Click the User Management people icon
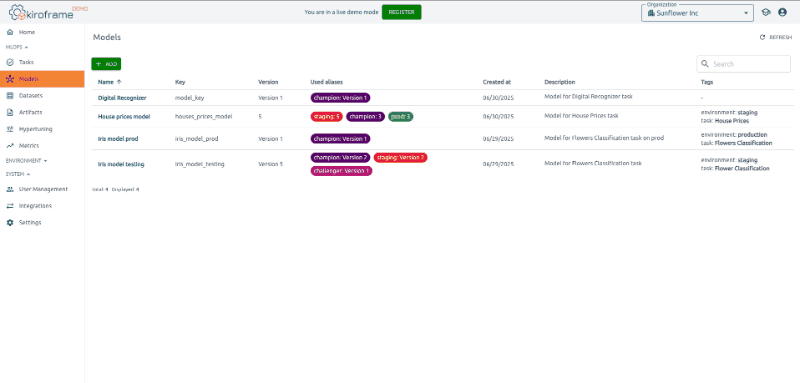 [10, 189]
